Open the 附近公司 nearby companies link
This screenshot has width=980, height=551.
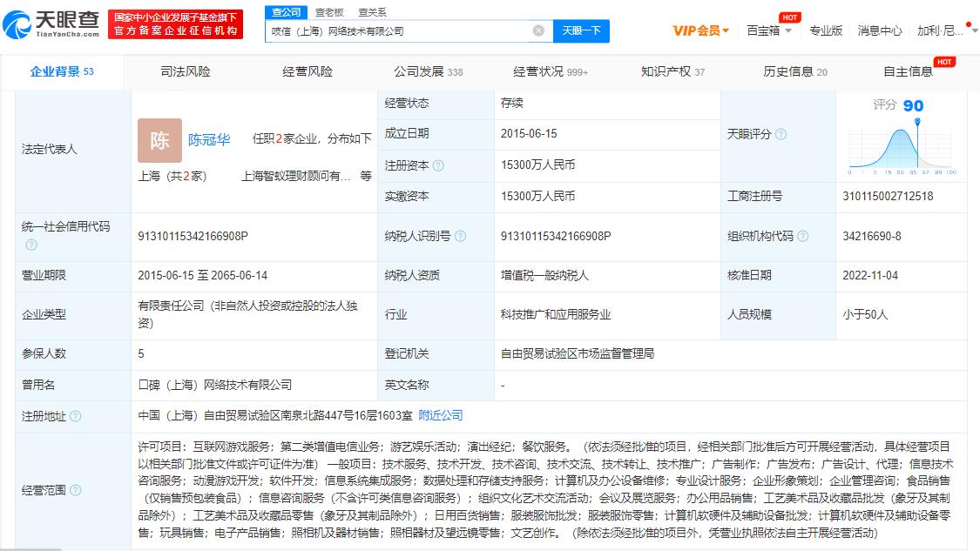coord(441,415)
